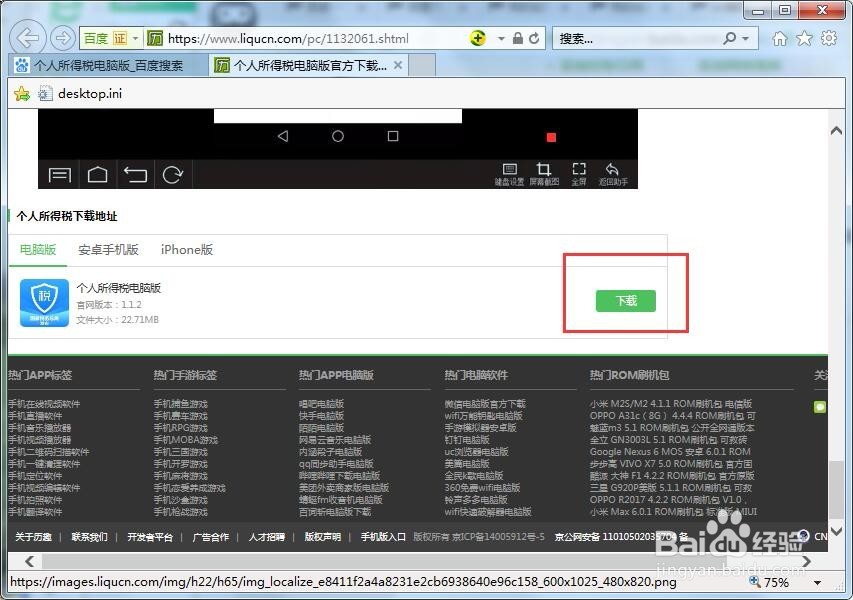Click the emulator back triangle nav icon

pos(283,136)
